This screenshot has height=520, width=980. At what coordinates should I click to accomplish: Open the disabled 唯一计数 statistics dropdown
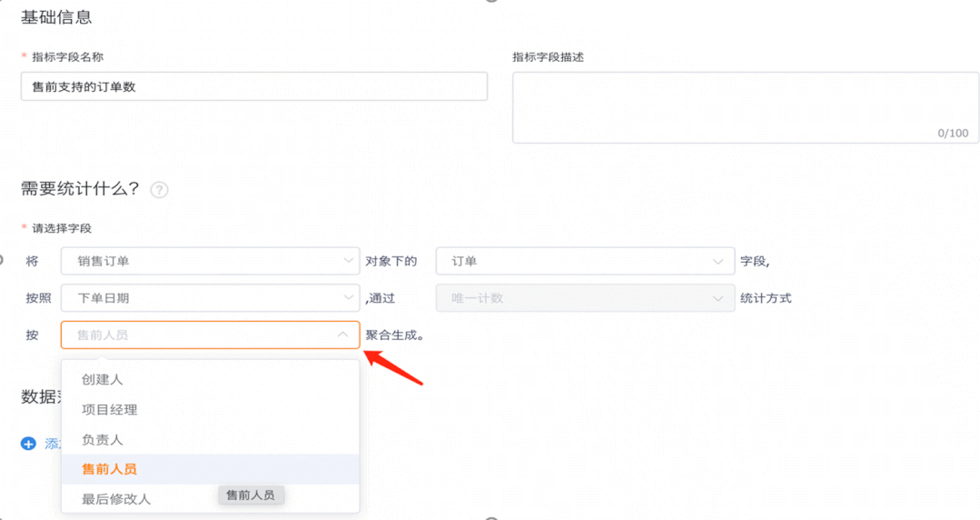point(585,298)
